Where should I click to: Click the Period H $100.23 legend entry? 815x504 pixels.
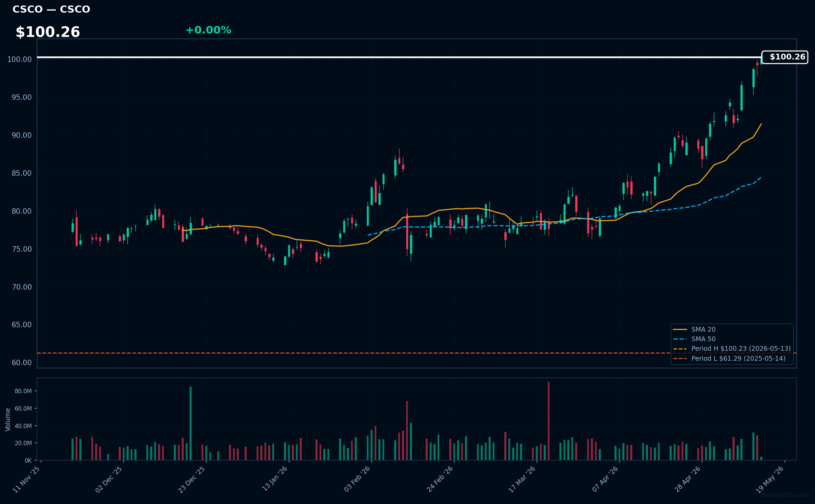pos(732,348)
